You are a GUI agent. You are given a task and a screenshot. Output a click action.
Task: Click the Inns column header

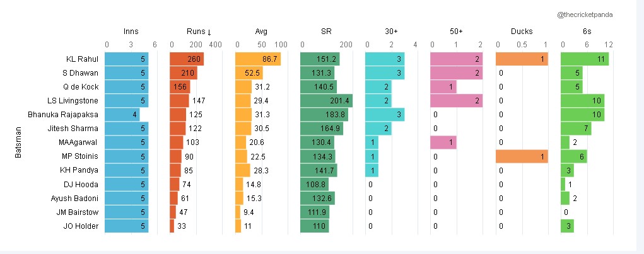coord(131,31)
